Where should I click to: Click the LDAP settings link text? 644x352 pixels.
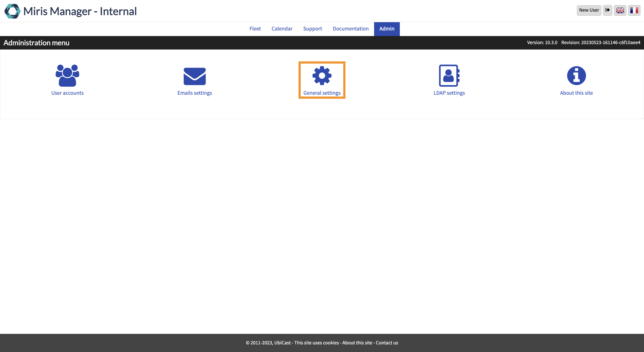point(449,93)
